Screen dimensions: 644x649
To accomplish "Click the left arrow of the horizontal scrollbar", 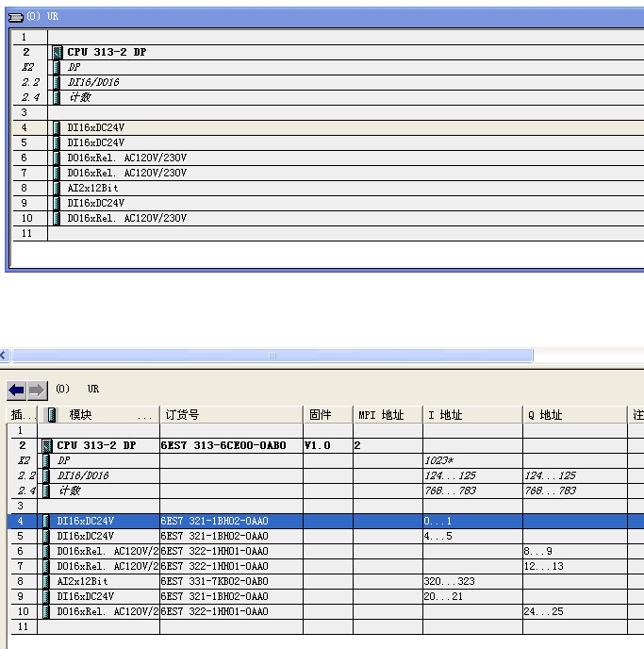I will (4, 356).
